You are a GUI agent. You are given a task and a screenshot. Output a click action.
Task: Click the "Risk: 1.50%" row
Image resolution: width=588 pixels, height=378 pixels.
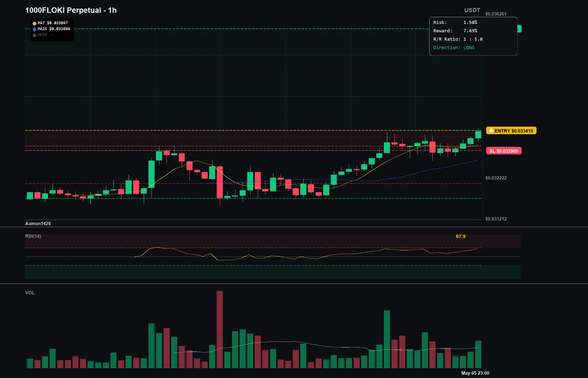click(455, 22)
